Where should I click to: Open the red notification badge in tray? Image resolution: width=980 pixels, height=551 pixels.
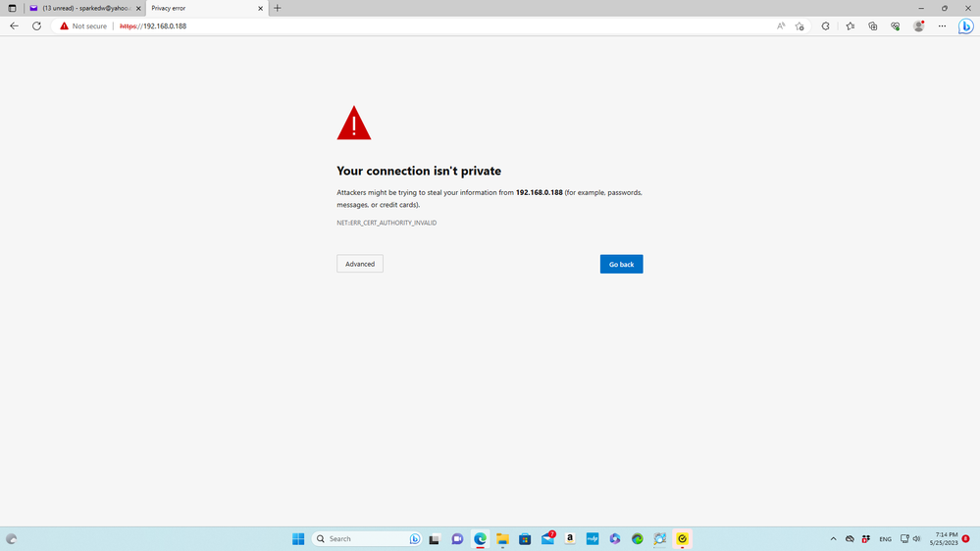pos(965,538)
